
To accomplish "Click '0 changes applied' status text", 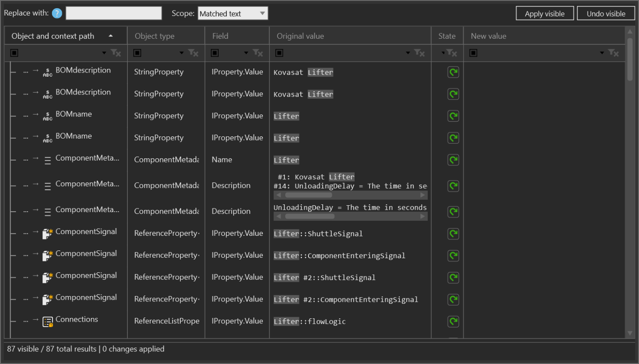I will 133,349.
